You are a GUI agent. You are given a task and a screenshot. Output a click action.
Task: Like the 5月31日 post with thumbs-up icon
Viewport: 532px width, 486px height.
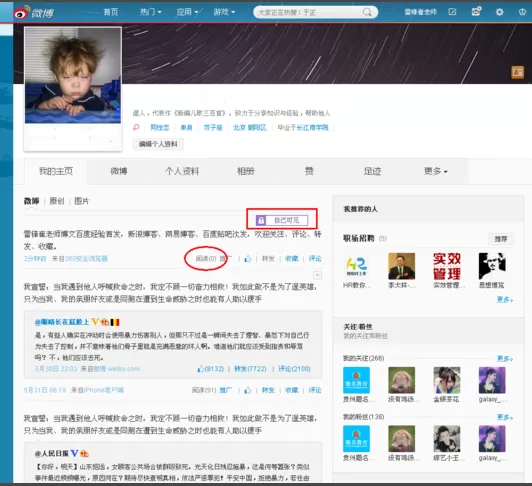[248, 390]
